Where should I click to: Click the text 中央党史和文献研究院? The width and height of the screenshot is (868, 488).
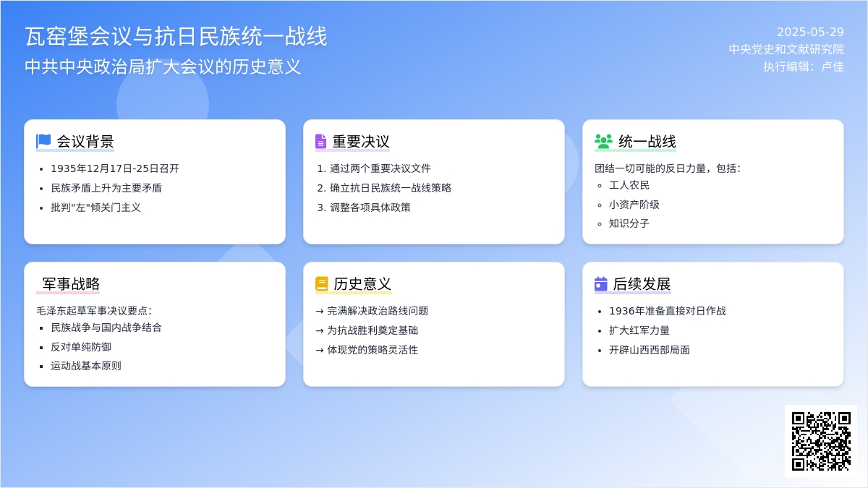coord(786,49)
